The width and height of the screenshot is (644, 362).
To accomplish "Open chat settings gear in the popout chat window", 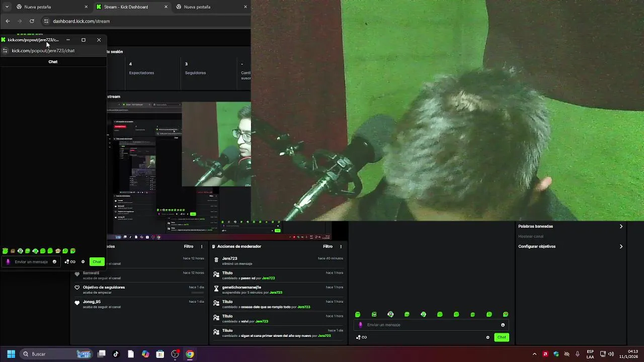I will [83, 261].
